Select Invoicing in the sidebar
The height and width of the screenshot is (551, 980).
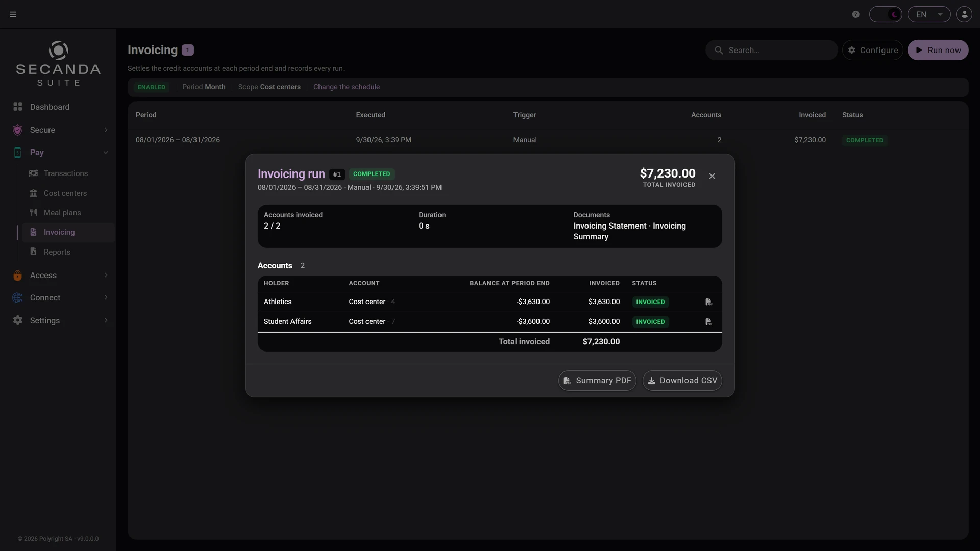pyautogui.click(x=59, y=232)
